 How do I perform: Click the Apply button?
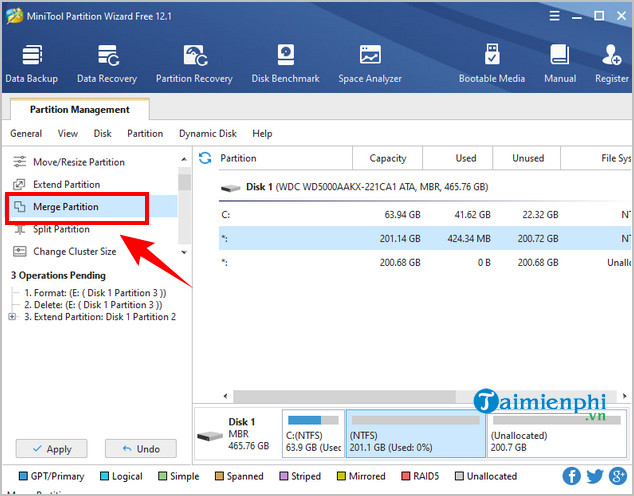[51, 449]
